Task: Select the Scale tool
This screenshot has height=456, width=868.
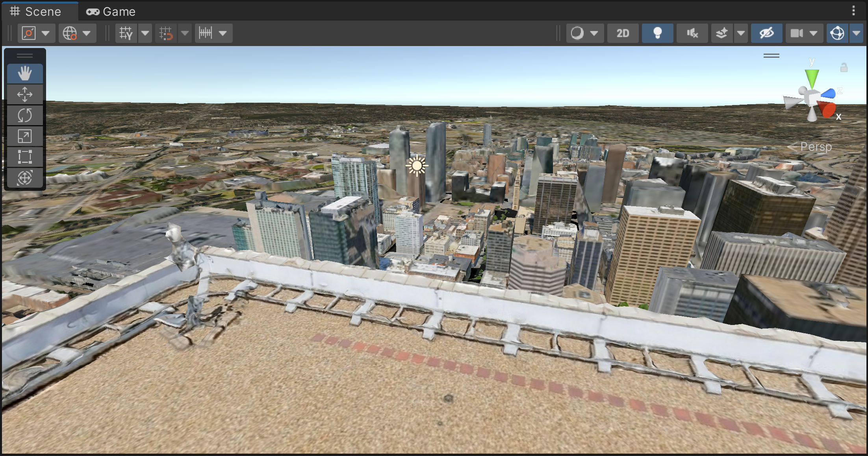Action: (x=25, y=136)
